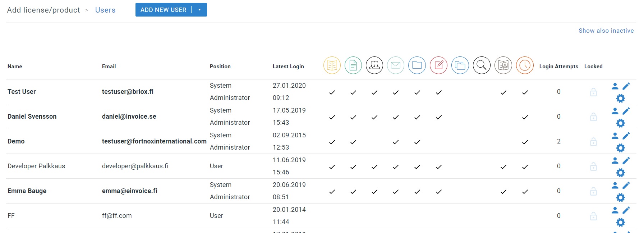This screenshot has height=233, width=644.
Task: Expand the Add New User dropdown arrow
Action: pyautogui.click(x=199, y=10)
